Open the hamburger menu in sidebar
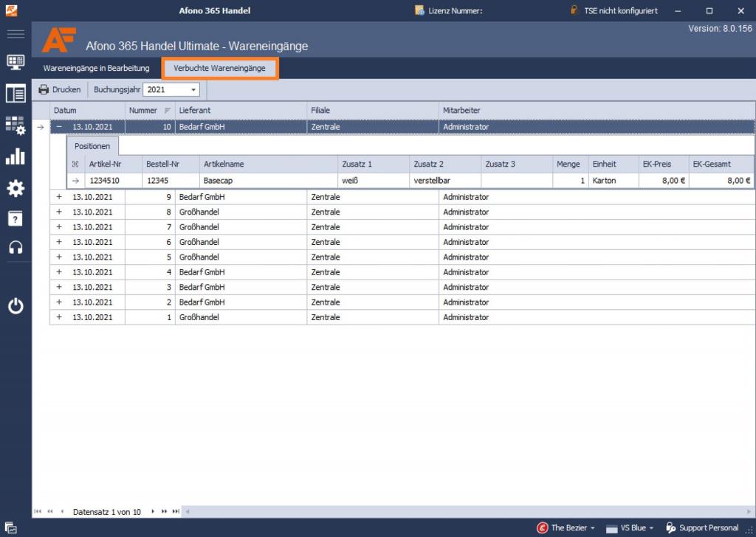Image resolution: width=756 pixels, height=537 pixels. pyautogui.click(x=16, y=34)
